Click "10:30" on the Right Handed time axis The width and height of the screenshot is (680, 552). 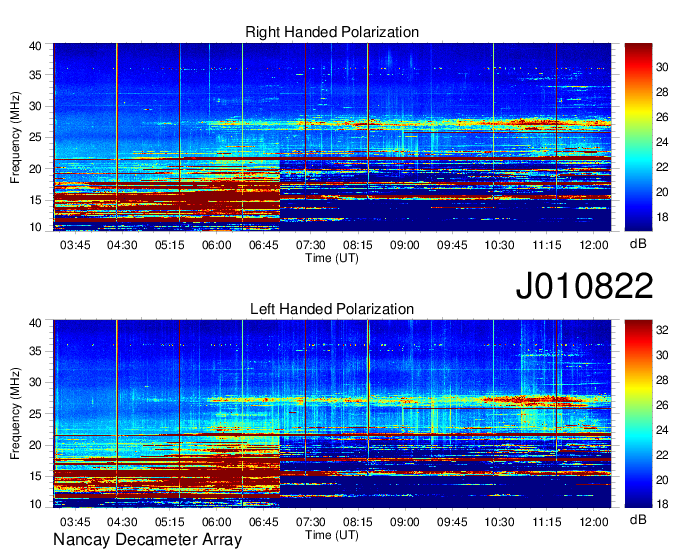[x=499, y=245]
